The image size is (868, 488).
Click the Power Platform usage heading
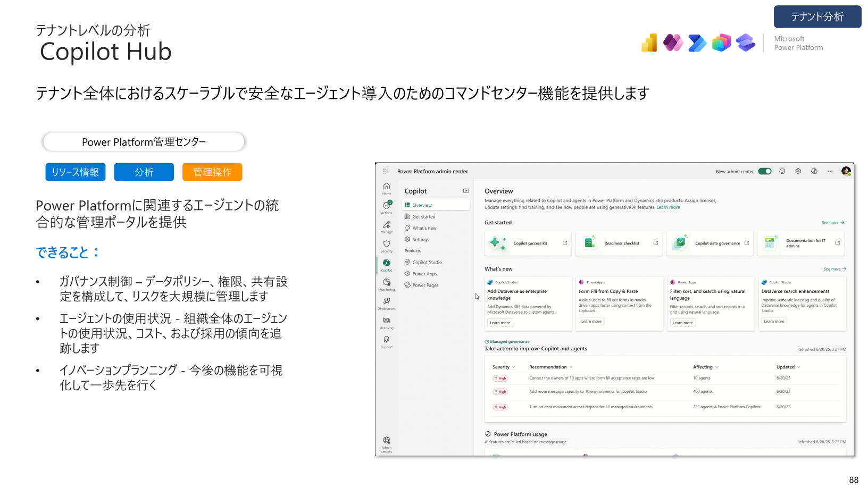[520, 434]
